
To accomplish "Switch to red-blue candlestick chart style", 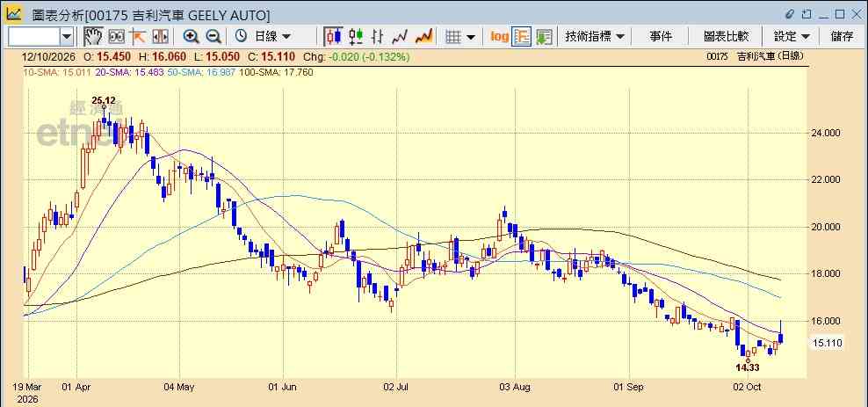I will 333,37.
